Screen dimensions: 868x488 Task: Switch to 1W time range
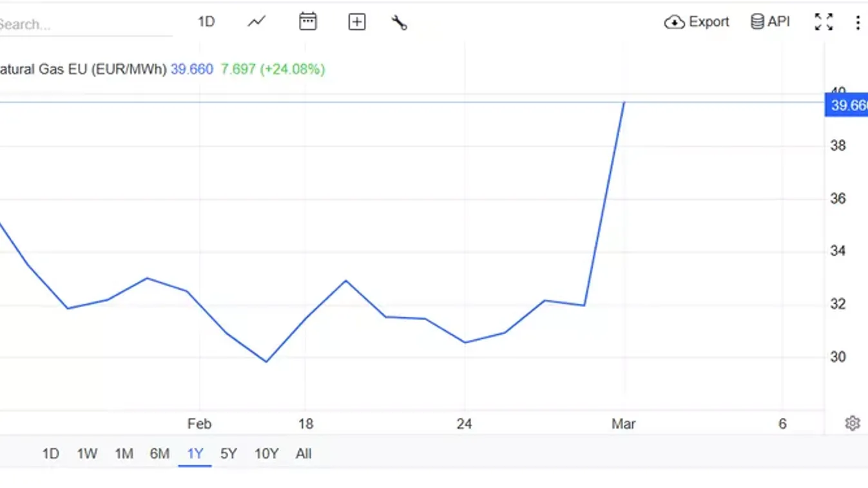click(87, 454)
